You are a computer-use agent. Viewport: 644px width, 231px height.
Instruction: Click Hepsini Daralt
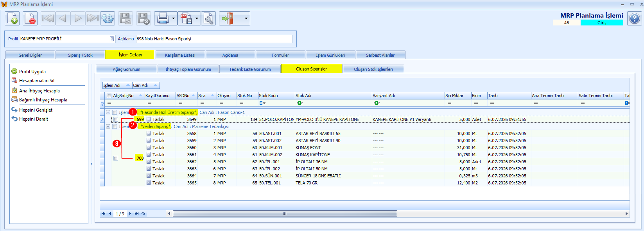34,119
